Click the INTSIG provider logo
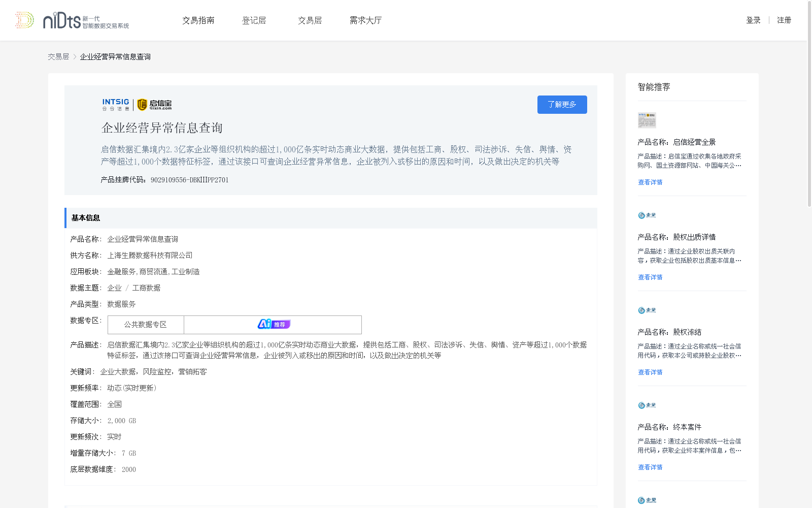812x508 pixels. coord(116,104)
